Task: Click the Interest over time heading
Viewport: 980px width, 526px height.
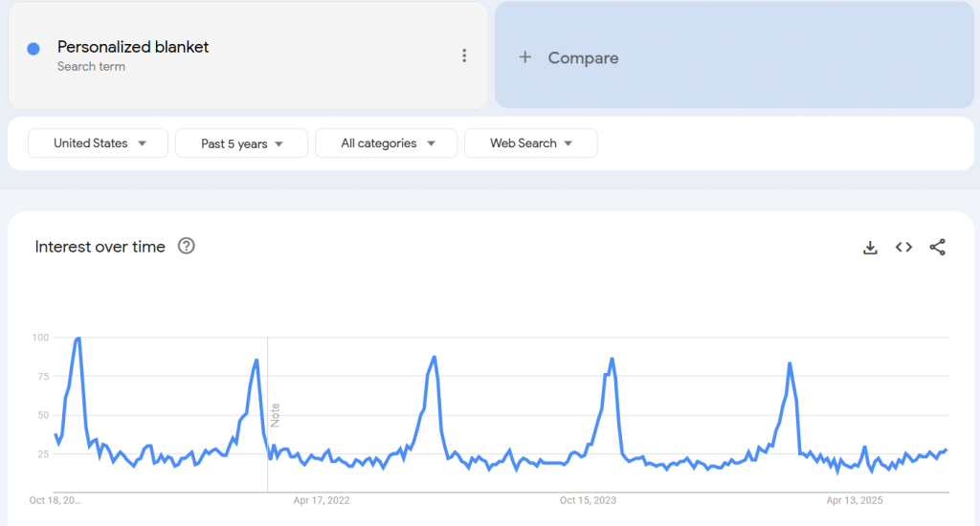Action: (x=100, y=247)
